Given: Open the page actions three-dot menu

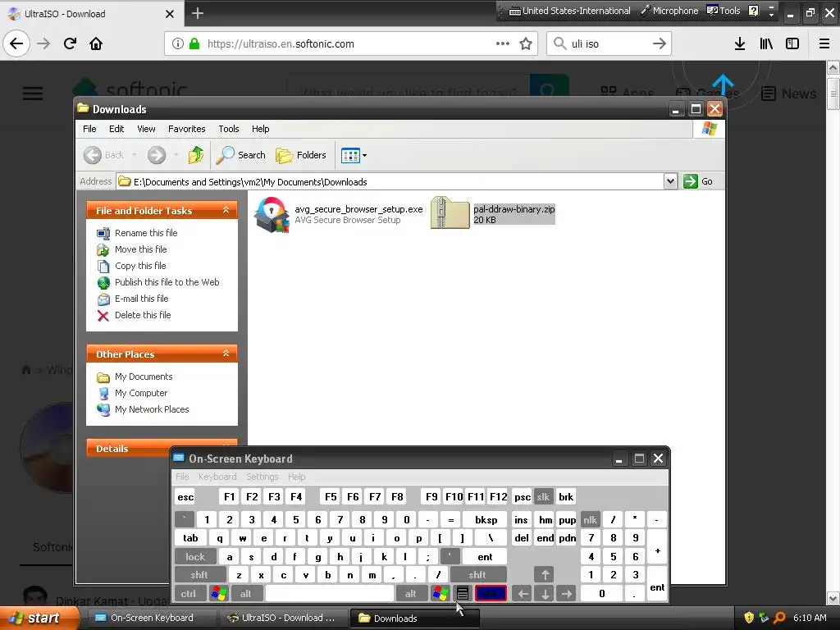Looking at the screenshot, I should (503, 43).
